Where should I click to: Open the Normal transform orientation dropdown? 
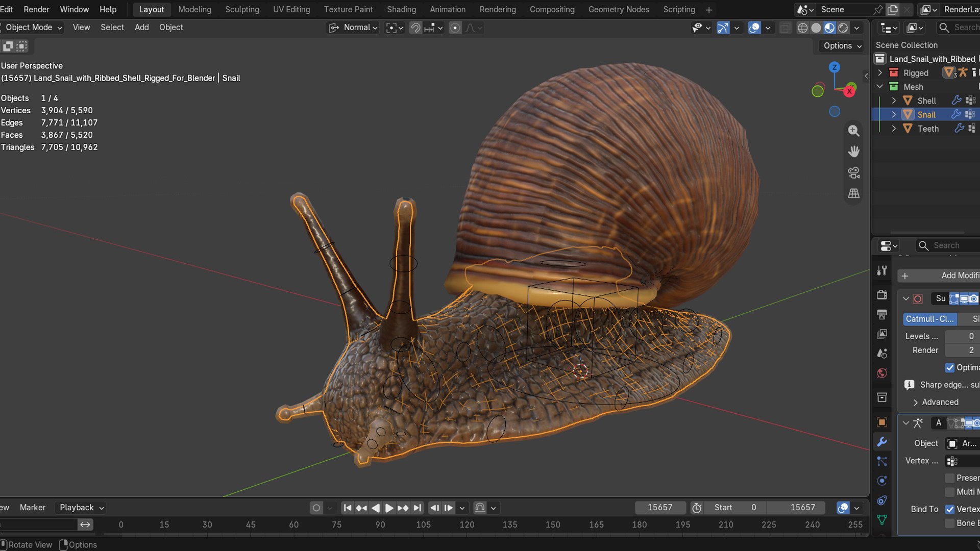[353, 28]
